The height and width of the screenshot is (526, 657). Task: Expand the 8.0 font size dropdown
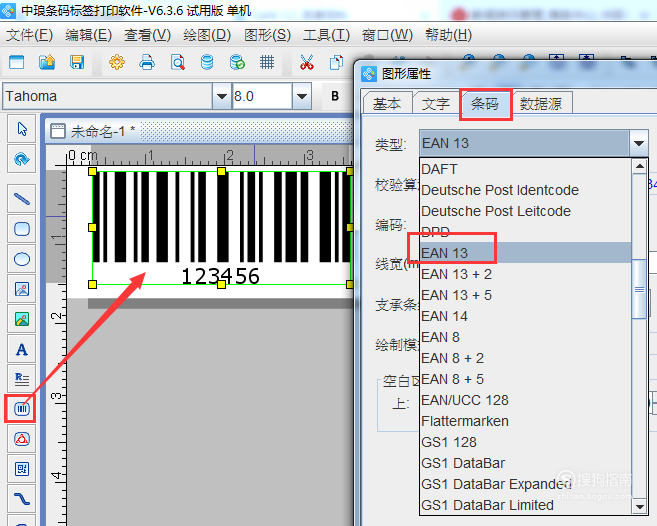pyautogui.click(x=302, y=96)
